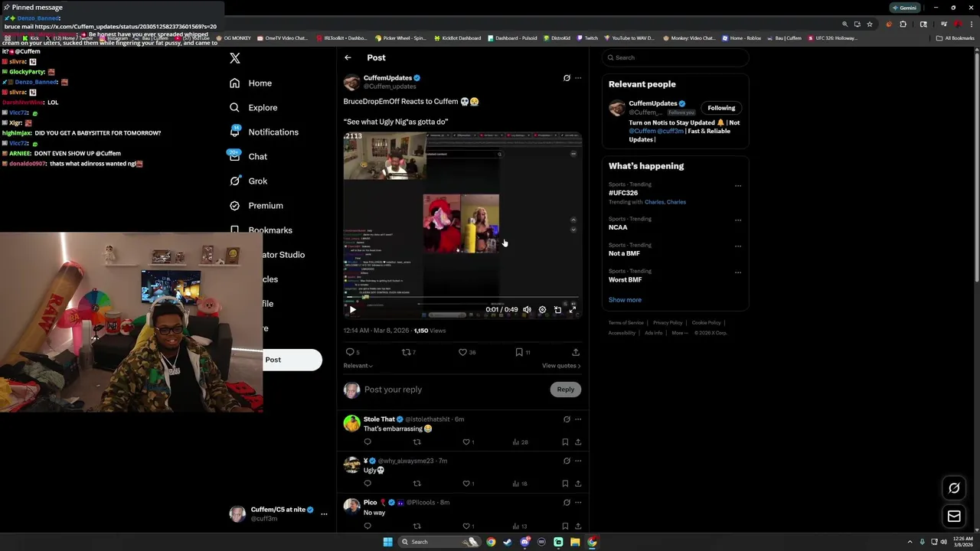This screenshot has width=980, height=551.
Task: Open Notifications in the sidebar
Action: click(264, 132)
